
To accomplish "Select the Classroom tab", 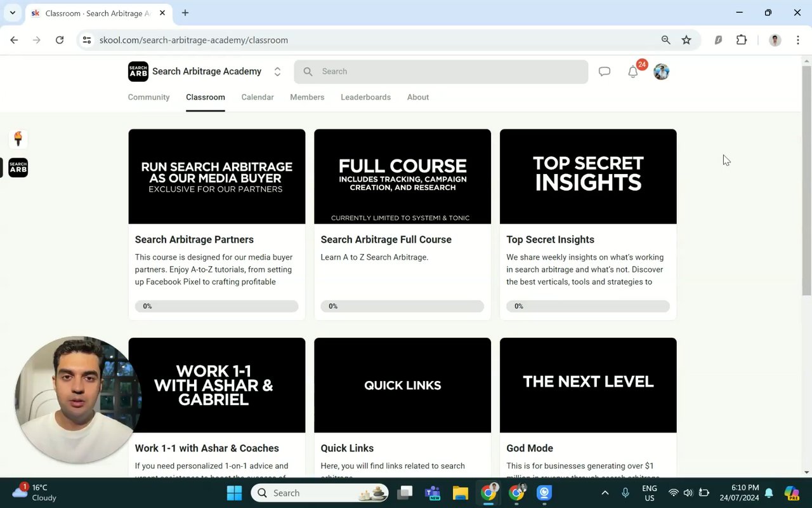I will point(206,97).
